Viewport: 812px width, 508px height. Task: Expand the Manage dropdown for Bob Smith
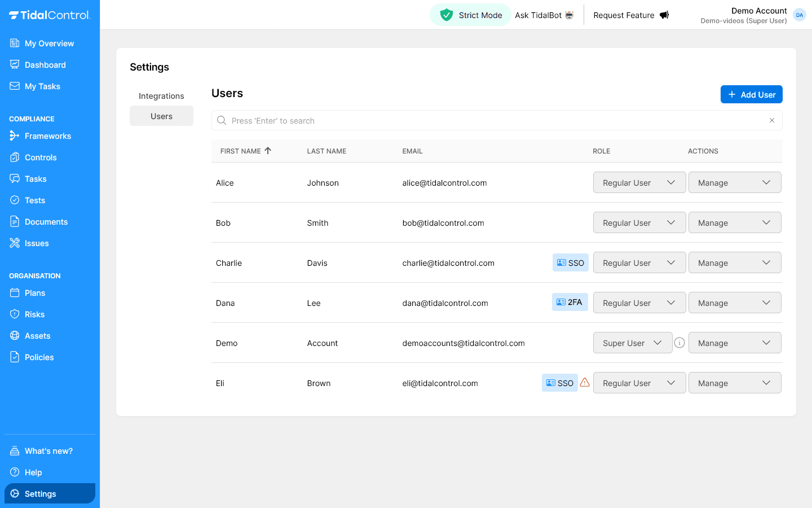(735, 222)
